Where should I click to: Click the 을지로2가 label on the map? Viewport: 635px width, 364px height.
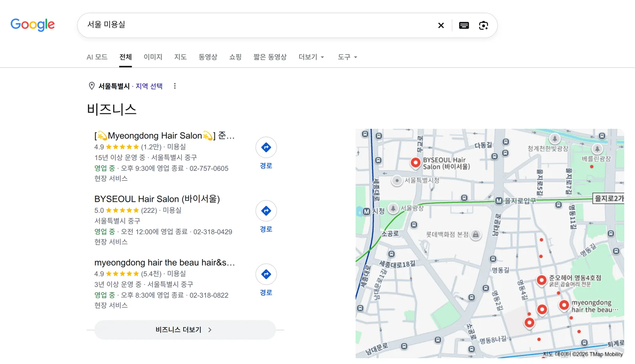(609, 198)
